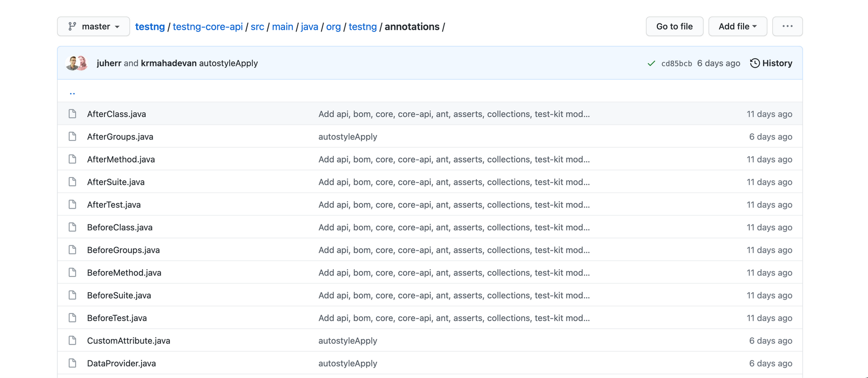Open BeforeGroups.java file
868x378 pixels.
pos(123,250)
